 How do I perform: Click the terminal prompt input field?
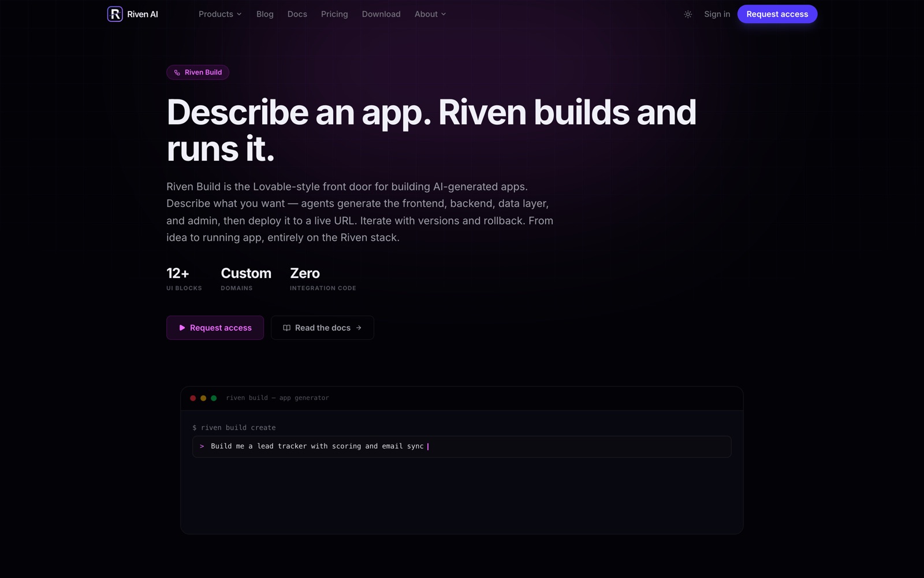(x=462, y=446)
